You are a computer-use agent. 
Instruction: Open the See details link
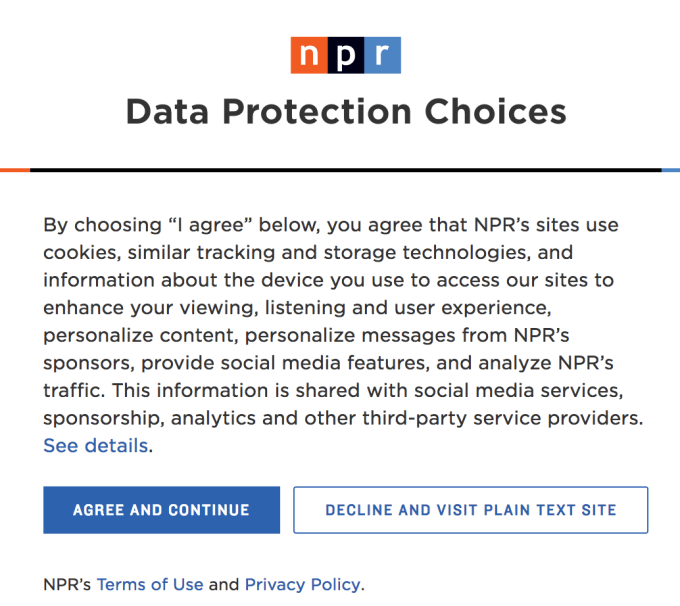(x=96, y=446)
